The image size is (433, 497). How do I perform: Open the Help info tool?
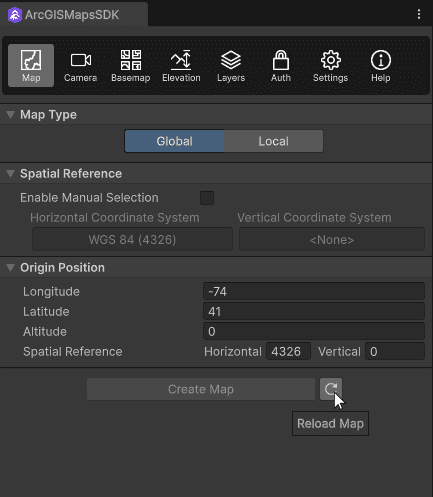[381, 66]
